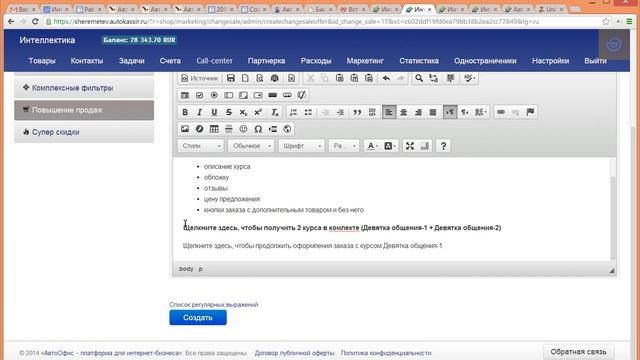Click the Select All icon
640x360 pixels.
451,78
